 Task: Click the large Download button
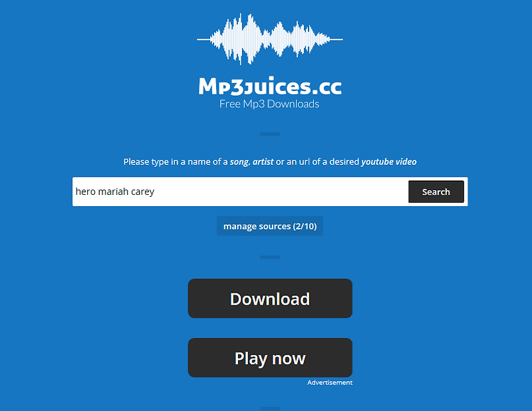270,299
